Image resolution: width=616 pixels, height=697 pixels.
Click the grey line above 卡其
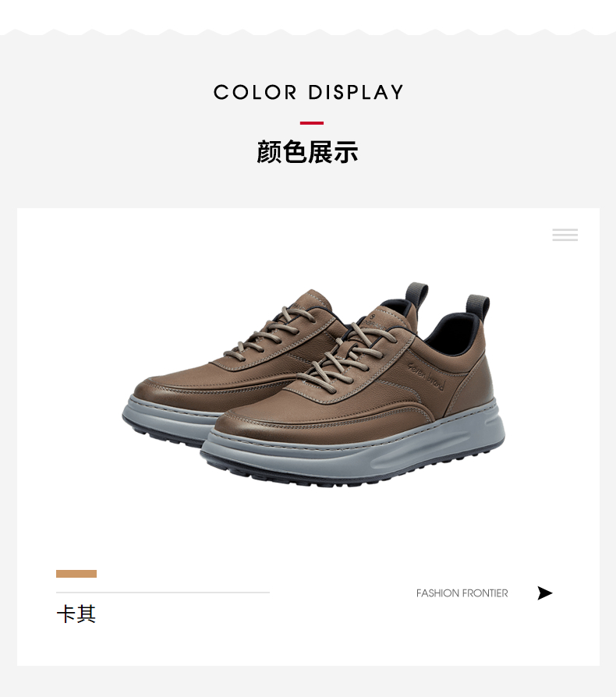(163, 593)
